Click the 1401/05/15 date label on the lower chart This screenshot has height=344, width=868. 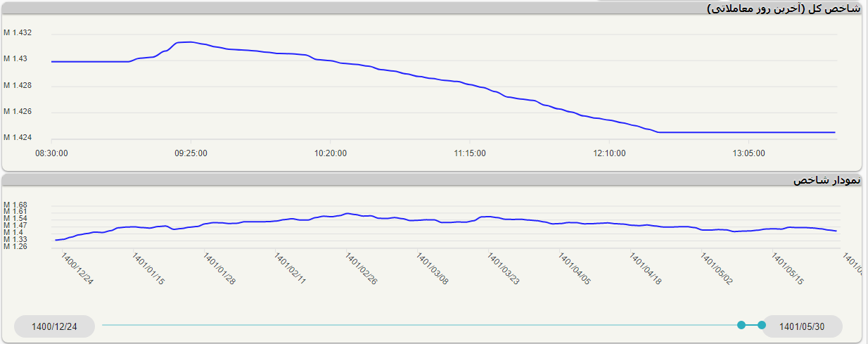click(x=788, y=269)
